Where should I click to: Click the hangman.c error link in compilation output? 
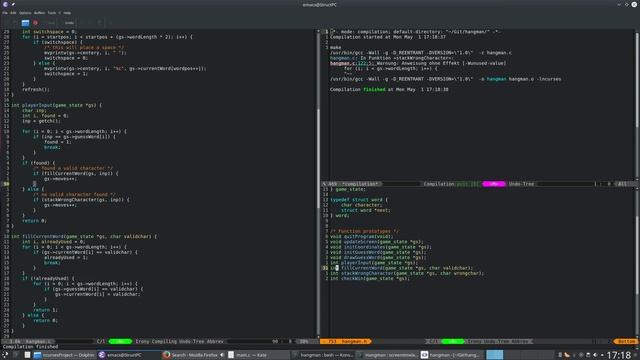348,63
